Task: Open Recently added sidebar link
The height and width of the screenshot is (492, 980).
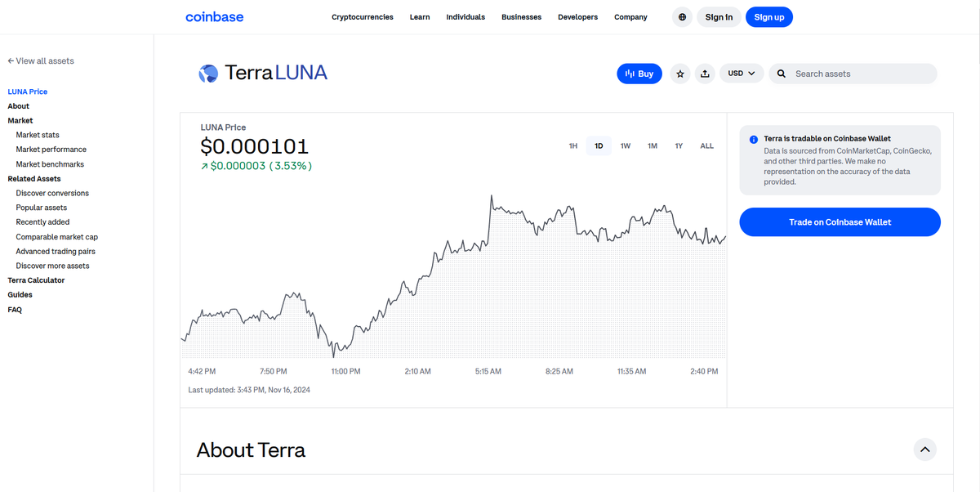Action: point(42,222)
